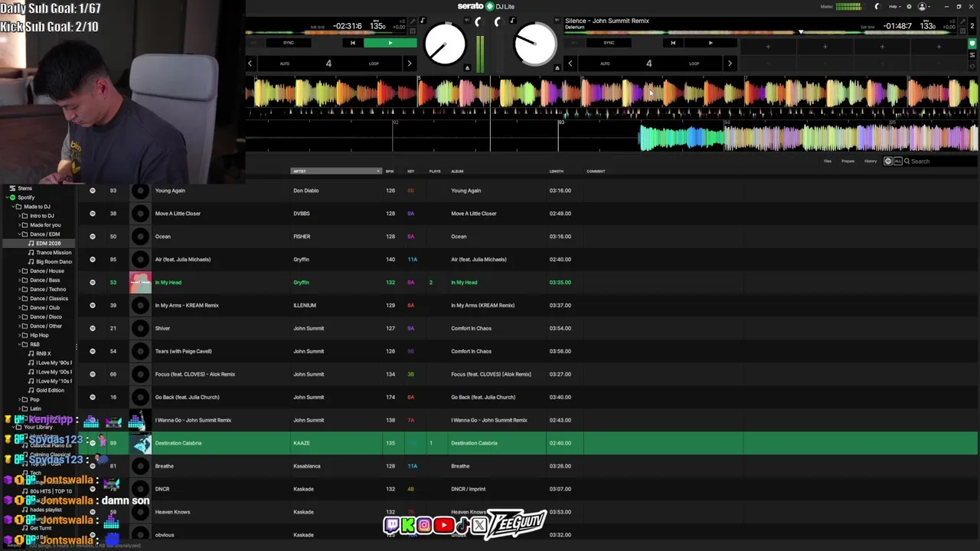Click In My Head album art thumbnail
The width and height of the screenshot is (980, 551).
(140, 282)
